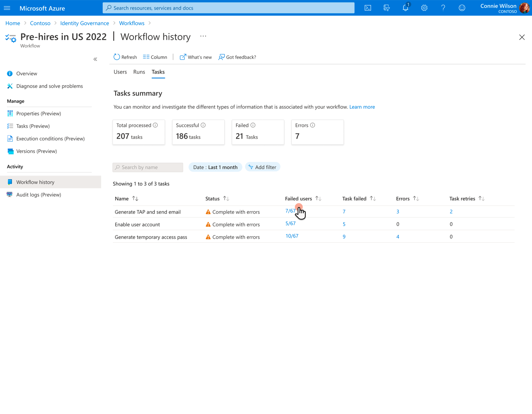Collapse the left navigation pane

(x=95, y=59)
